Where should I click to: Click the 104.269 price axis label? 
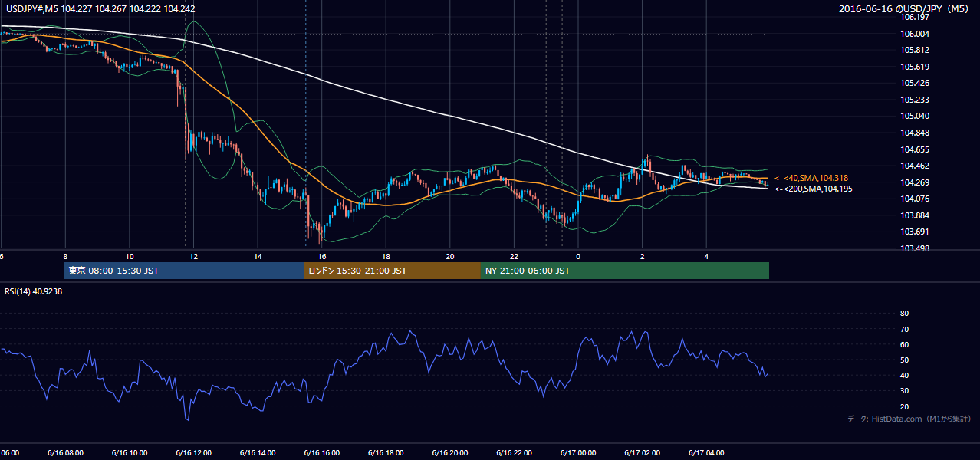[x=915, y=182]
